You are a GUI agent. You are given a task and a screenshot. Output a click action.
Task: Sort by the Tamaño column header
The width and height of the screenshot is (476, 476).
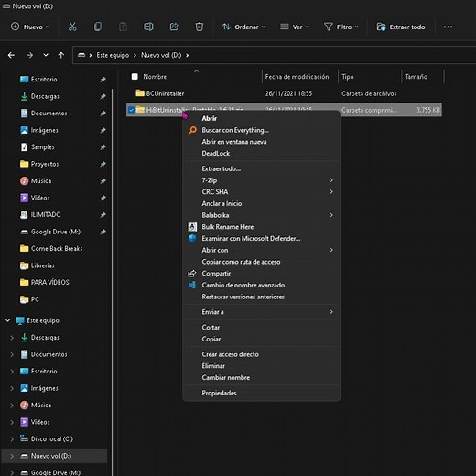pyautogui.click(x=416, y=77)
